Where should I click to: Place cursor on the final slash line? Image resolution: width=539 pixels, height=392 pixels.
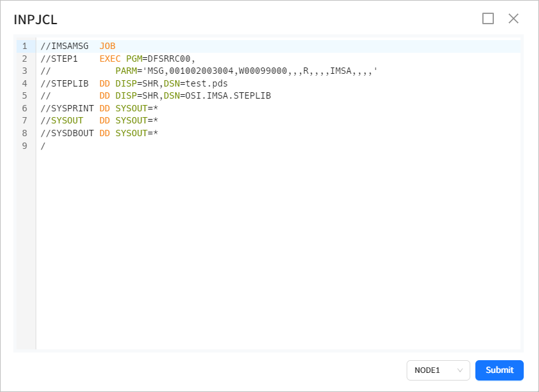tap(42, 146)
